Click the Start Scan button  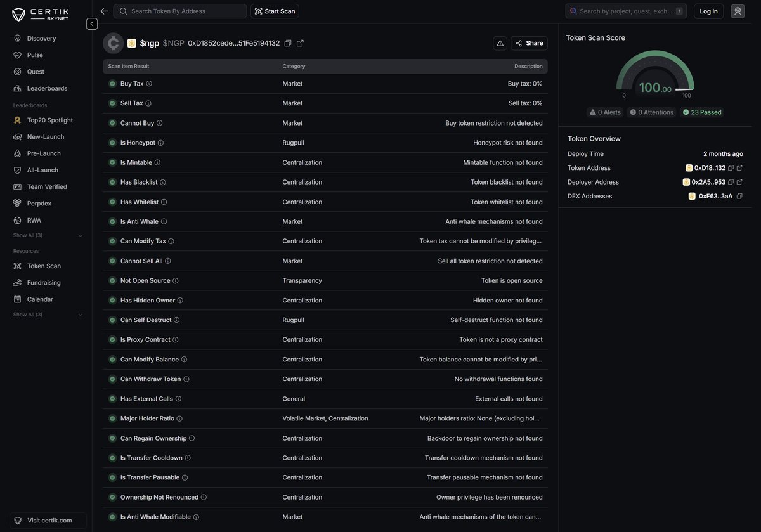tap(275, 11)
